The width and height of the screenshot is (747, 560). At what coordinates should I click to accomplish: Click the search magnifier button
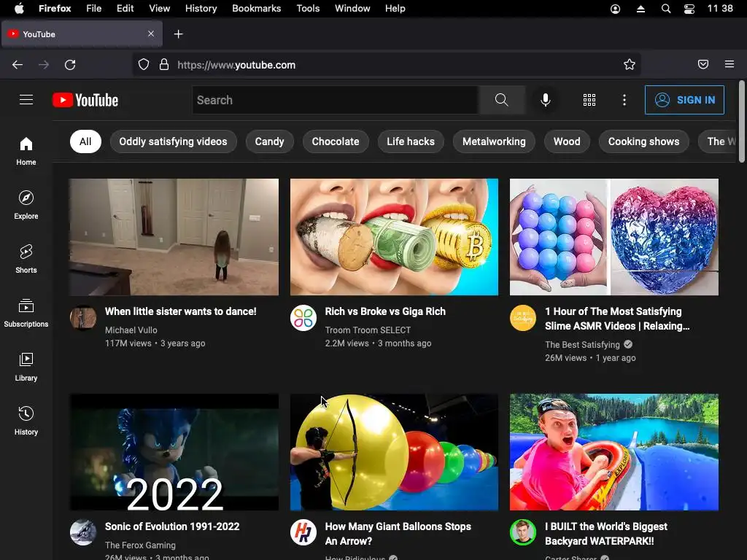click(x=502, y=100)
